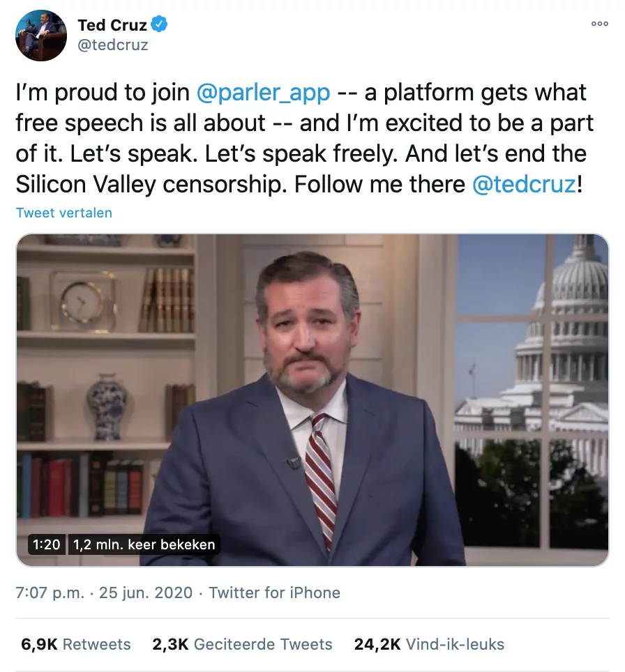Image resolution: width=625 pixels, height=672 pixels.
Task: View the 6,9K Retweets list
Action: [x=76, y=644]
